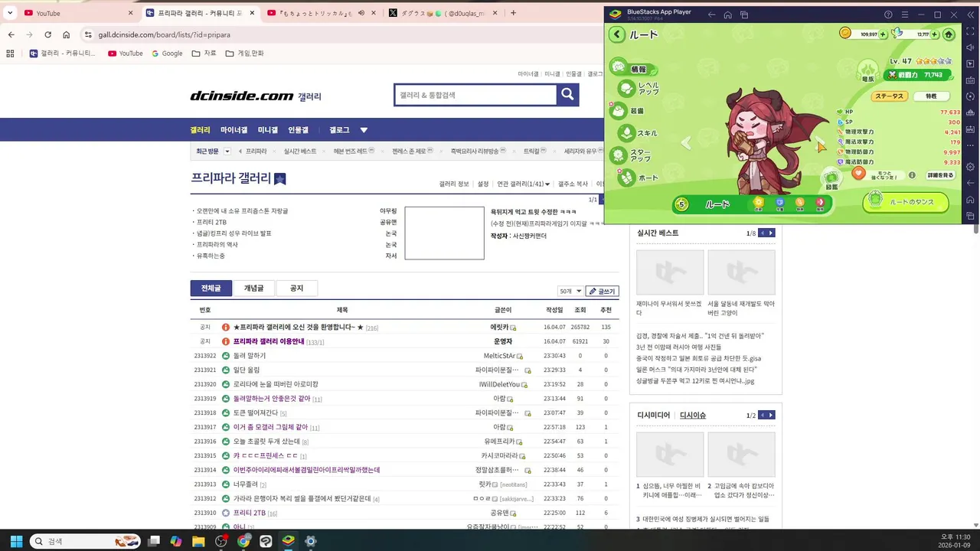The height and width of the screenshot is (551, 980).
Task: Add butterfly currency with the plus button
Action: [936, 34]
